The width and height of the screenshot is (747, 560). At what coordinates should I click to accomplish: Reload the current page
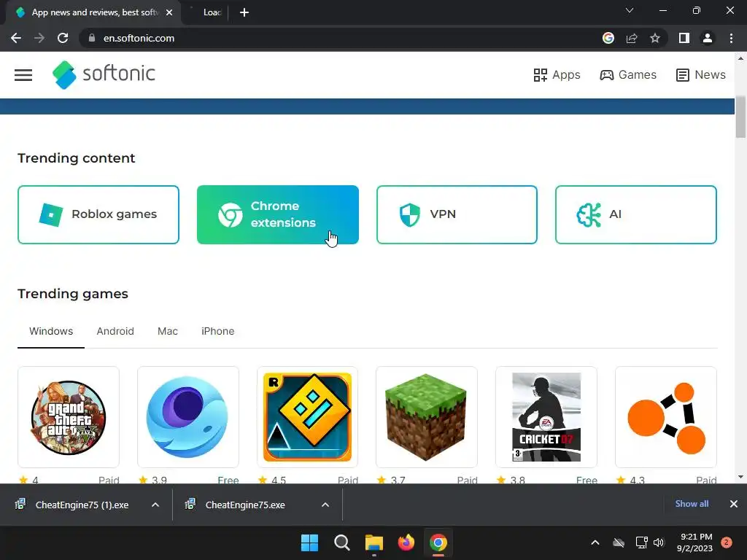pyautogui.click(x=63, y=38)
